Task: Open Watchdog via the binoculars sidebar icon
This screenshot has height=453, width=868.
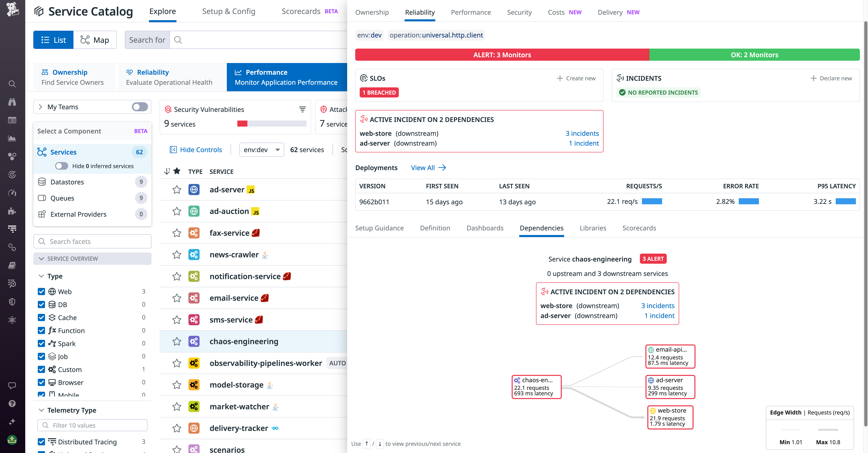Action: (12, 102)
